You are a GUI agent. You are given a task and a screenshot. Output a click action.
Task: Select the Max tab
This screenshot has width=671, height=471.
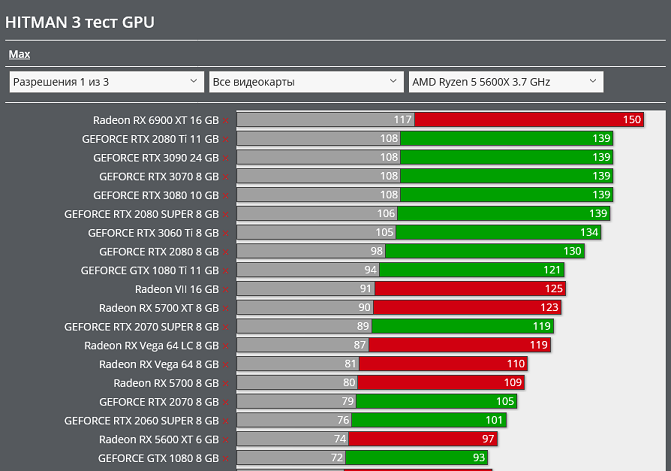[x=19, y=54]
